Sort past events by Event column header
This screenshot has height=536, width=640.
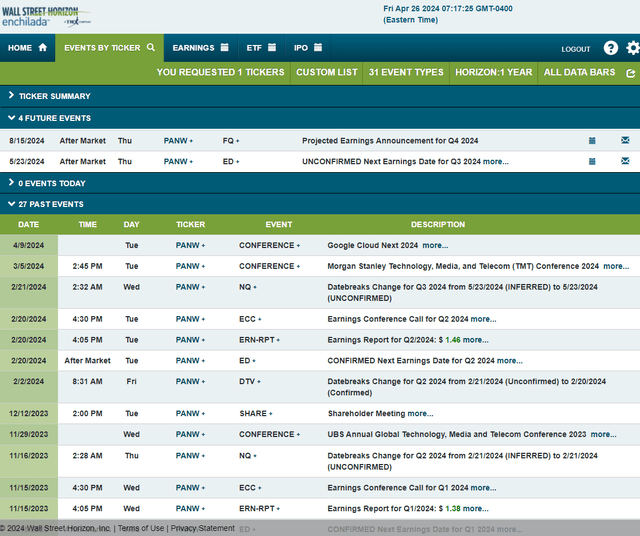pos(279,225)
